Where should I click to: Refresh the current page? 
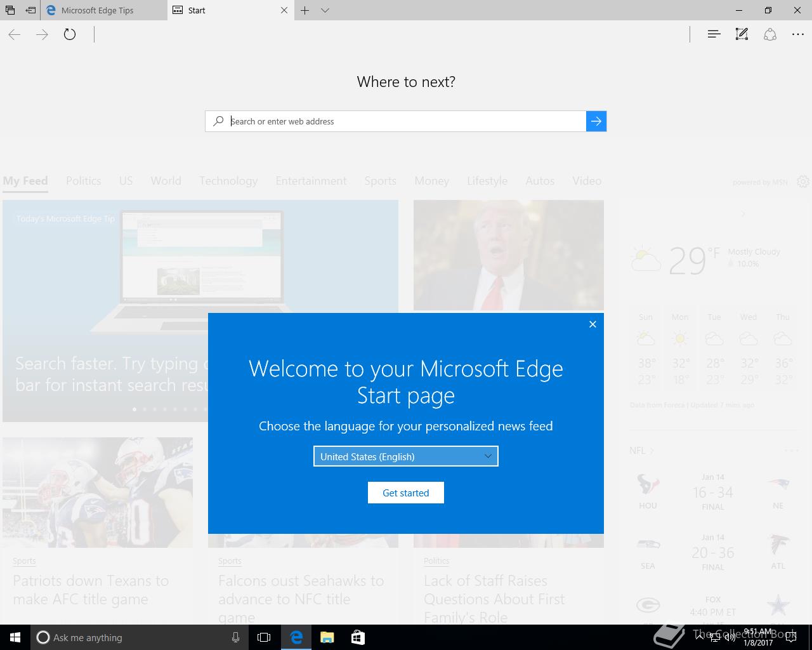pyautogui.click(x=70, y=34)
